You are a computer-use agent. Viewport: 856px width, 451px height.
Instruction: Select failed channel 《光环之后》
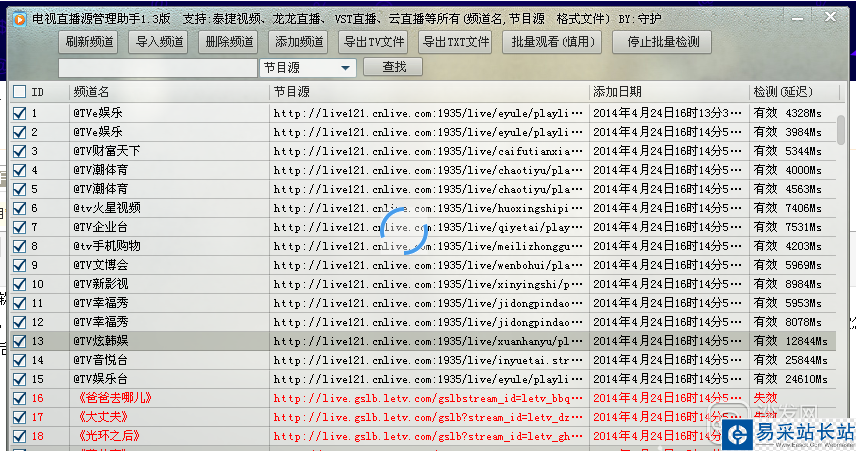point(108,436)
